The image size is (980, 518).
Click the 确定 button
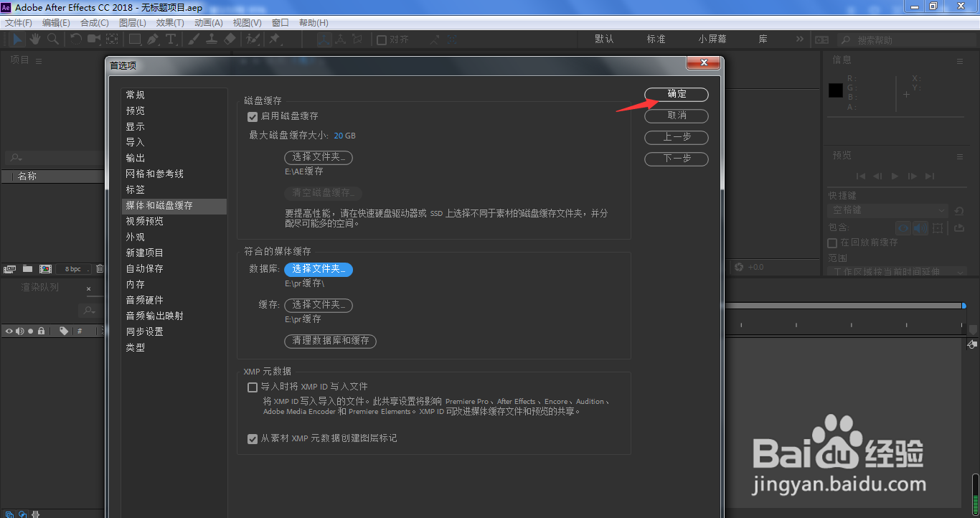coord(677,94)
